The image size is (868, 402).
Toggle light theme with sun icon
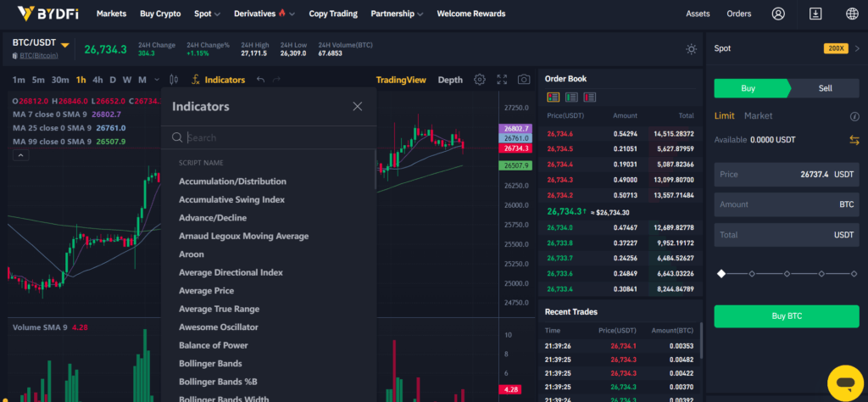pyautogui.click(x=692, y=49)
